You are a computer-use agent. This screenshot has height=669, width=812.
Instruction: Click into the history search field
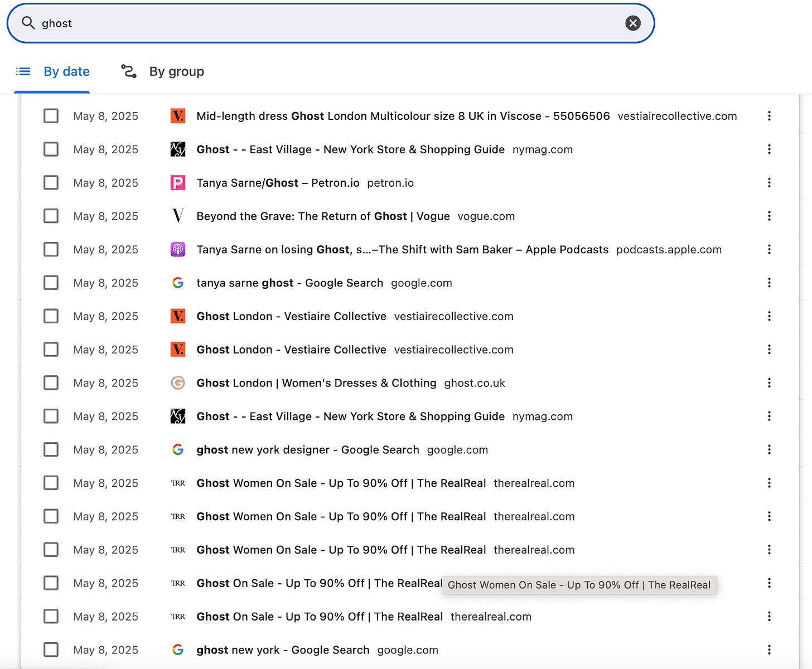coord(330,23)
